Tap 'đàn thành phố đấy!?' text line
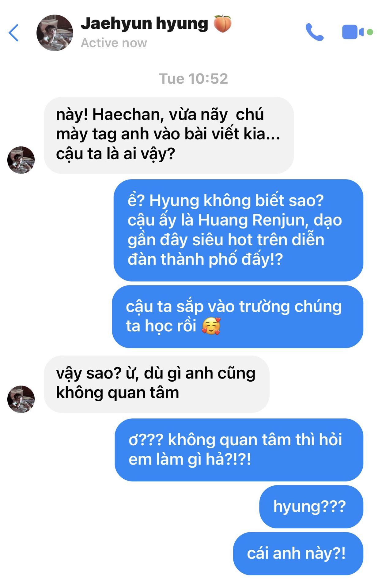 click(x=205, y=259)
